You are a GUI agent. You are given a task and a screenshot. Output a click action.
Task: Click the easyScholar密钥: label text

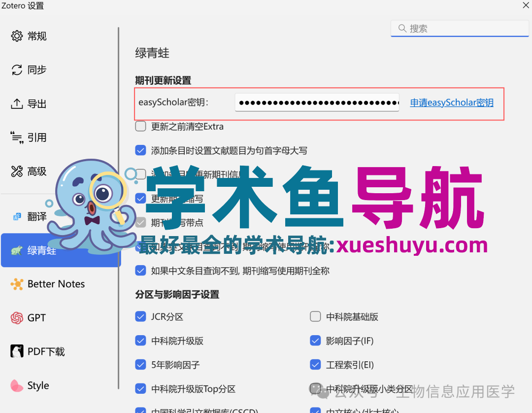pos(173,102)
